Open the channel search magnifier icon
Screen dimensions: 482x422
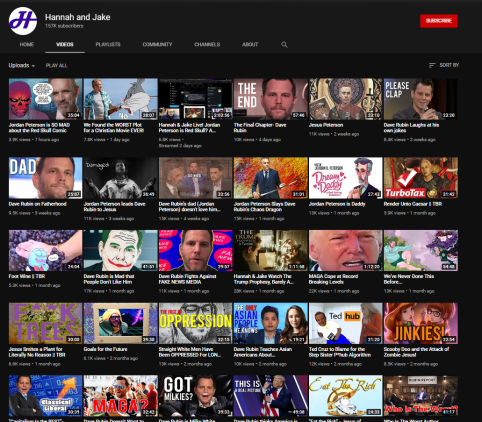point(284,44)
